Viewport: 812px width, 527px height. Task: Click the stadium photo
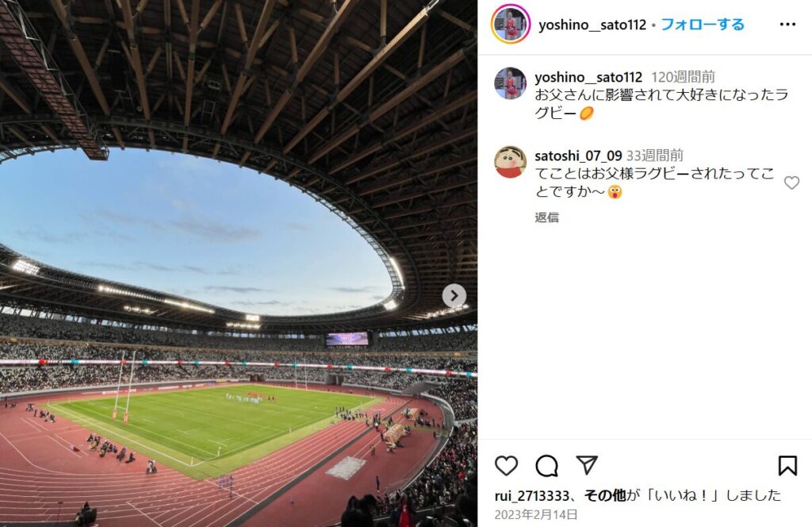[x=238, y=263]
